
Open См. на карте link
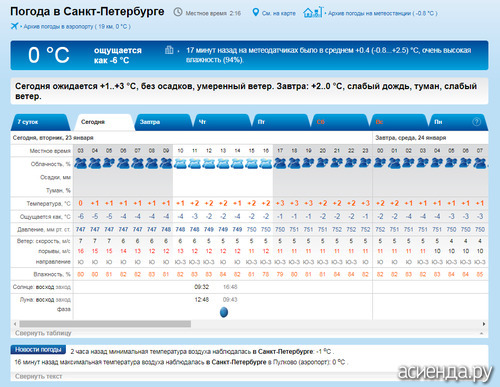[279, 13]
